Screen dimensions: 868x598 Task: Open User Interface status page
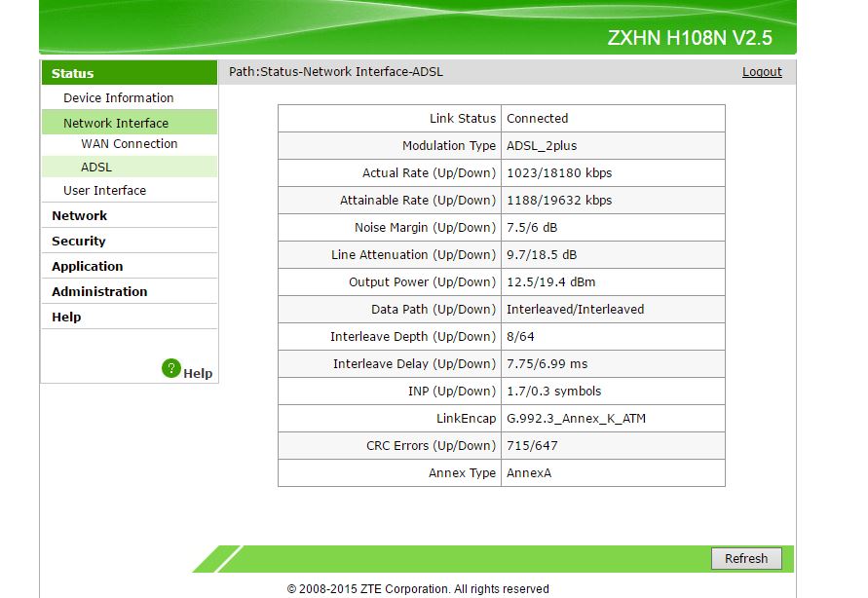coord(104,190)
